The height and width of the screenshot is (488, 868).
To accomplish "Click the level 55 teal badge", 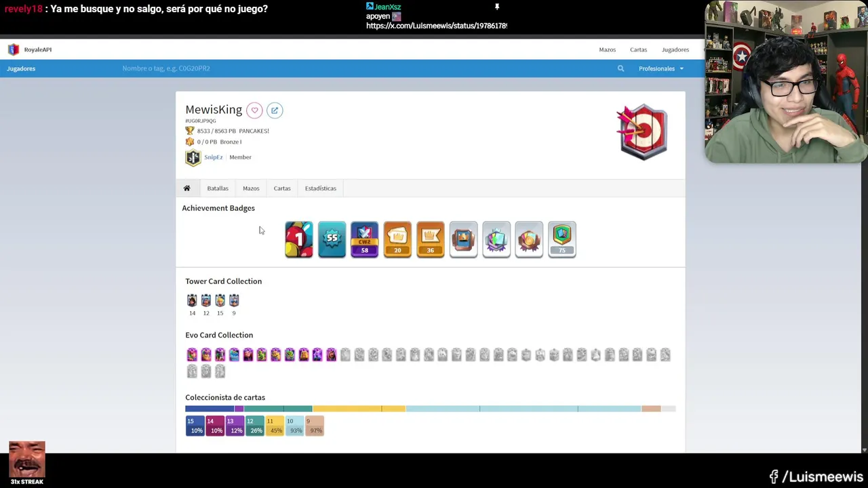I will 332,239.
